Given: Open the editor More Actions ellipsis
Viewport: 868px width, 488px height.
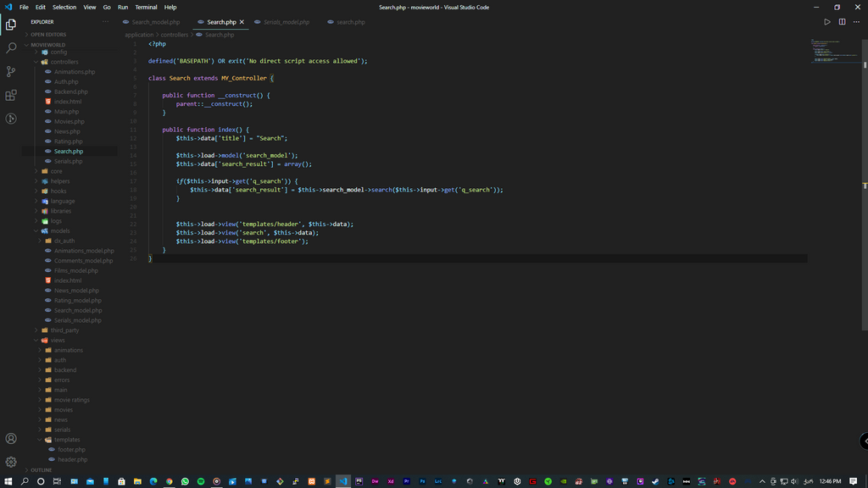Looking at the screenshot, I should coord(856,22).
